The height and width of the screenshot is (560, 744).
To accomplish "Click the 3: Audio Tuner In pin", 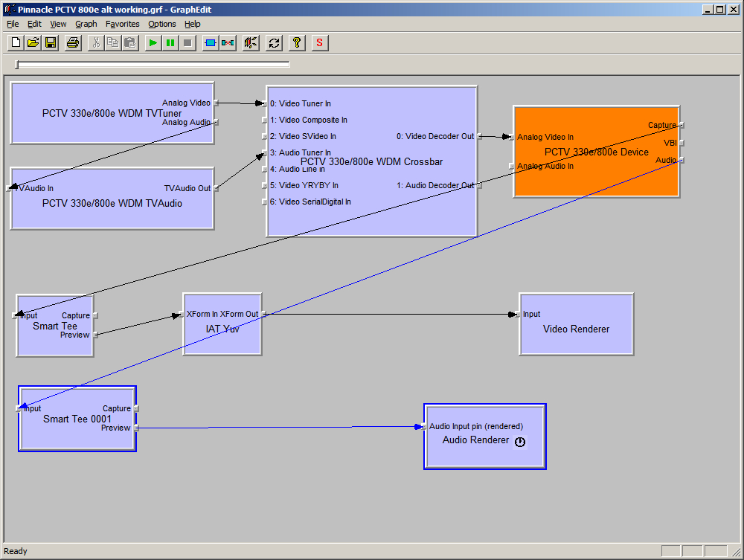I will [x=265, y=152].
